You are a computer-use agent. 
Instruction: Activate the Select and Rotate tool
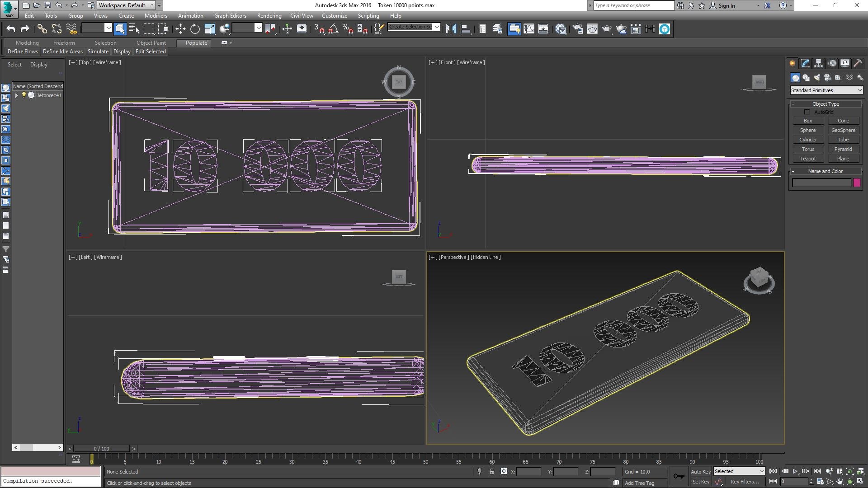(195, 29)
